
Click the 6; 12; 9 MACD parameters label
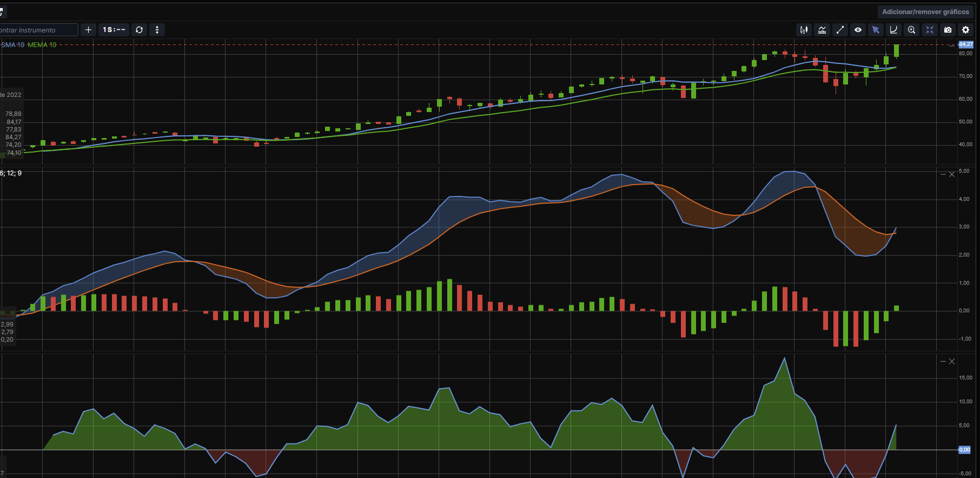11,173
